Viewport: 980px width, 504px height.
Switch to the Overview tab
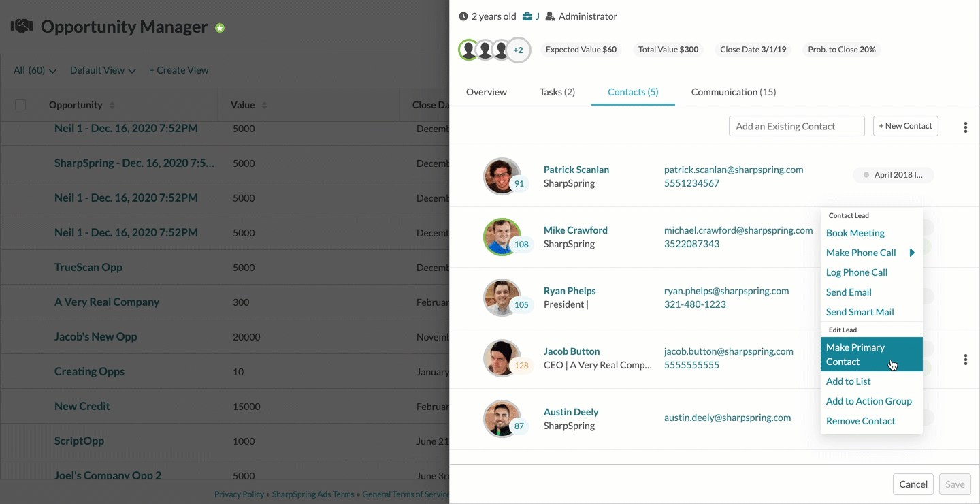tap(487, 92)
